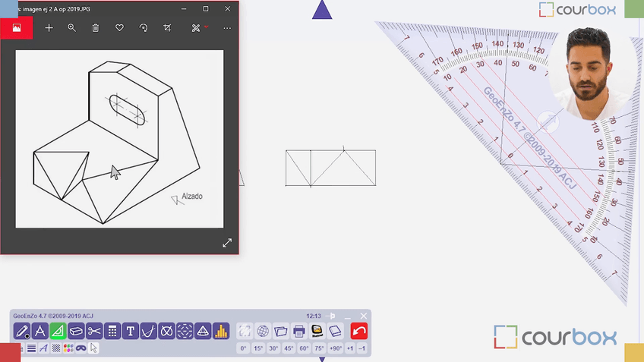This screenshot has height=362, width=644.
Task: Toggle the favorite heart in Photos
Action: [119, 28]
